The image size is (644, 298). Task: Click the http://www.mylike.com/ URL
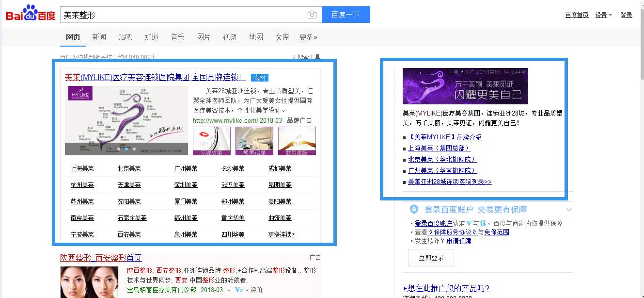pyautogui.click(x=225, y=120)
